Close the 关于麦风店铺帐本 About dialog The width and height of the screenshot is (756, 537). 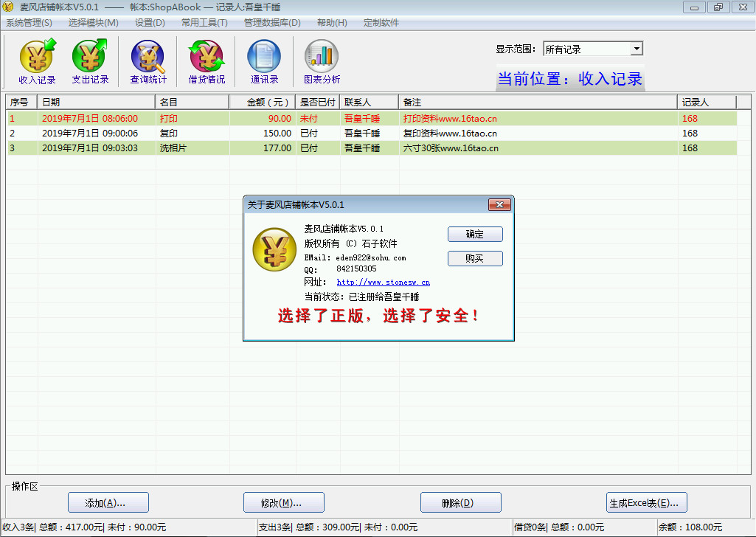[499, 204]
